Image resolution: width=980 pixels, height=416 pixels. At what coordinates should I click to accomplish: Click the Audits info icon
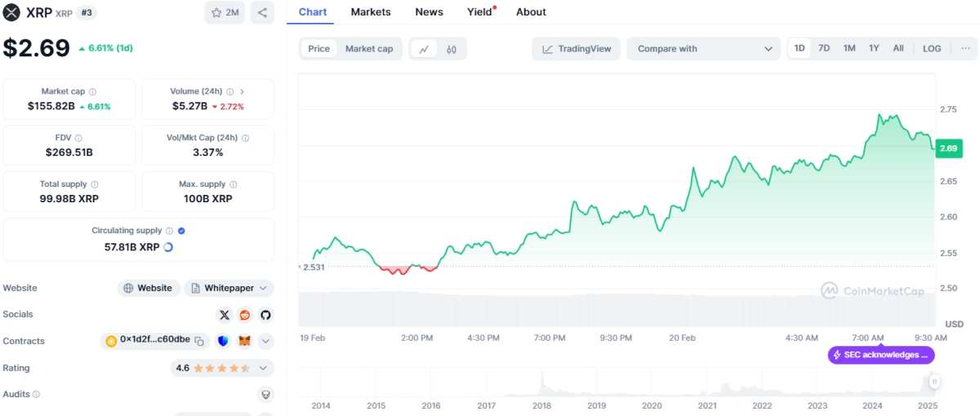click(36, 394)
